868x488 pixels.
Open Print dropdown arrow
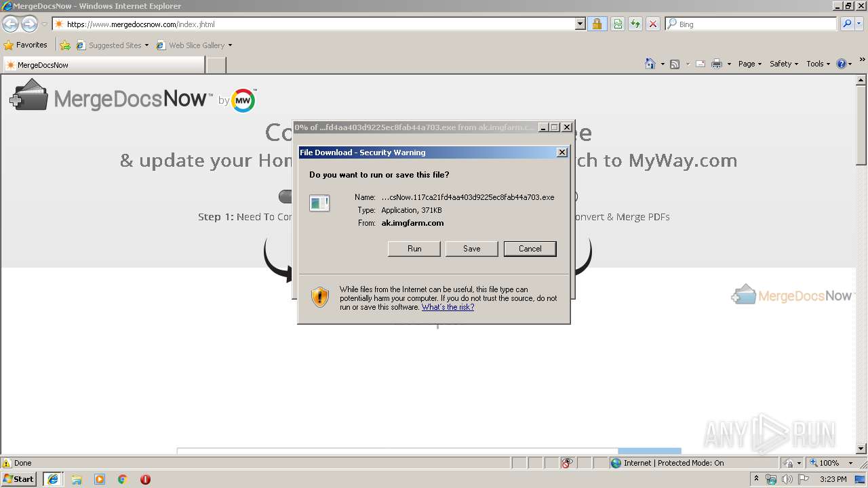729,64
